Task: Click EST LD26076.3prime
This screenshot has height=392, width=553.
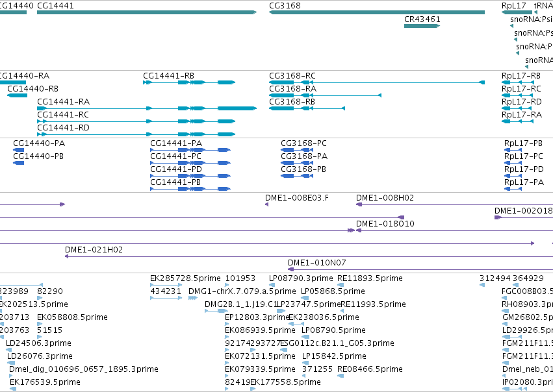Action: 11,362
